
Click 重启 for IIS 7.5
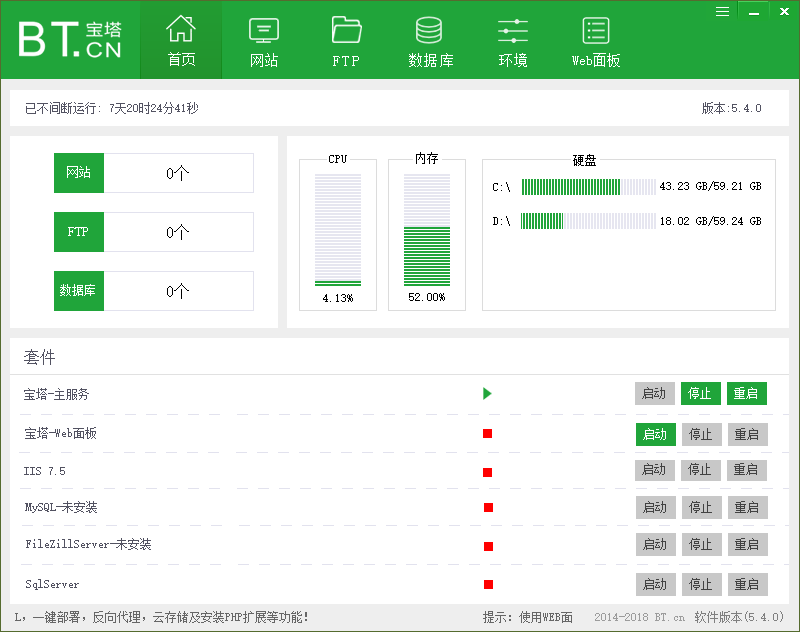click(x=746, y=470)
